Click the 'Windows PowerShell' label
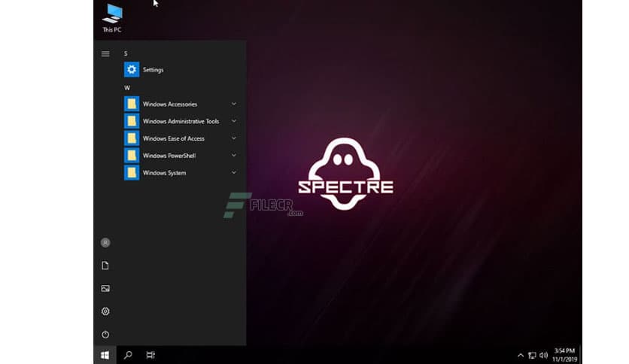This screenshot has width=629, height=364. pyautogui.click(x=169, y=156)
